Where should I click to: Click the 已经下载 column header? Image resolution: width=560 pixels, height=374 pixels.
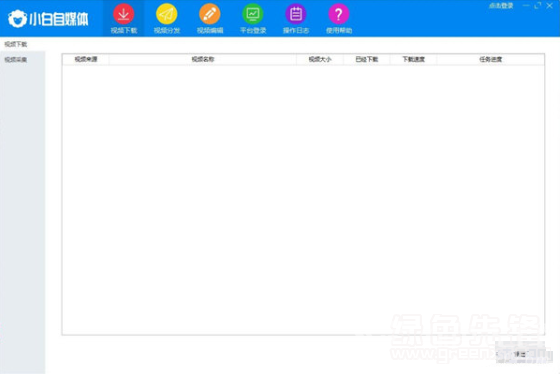(x=367, y=59)
